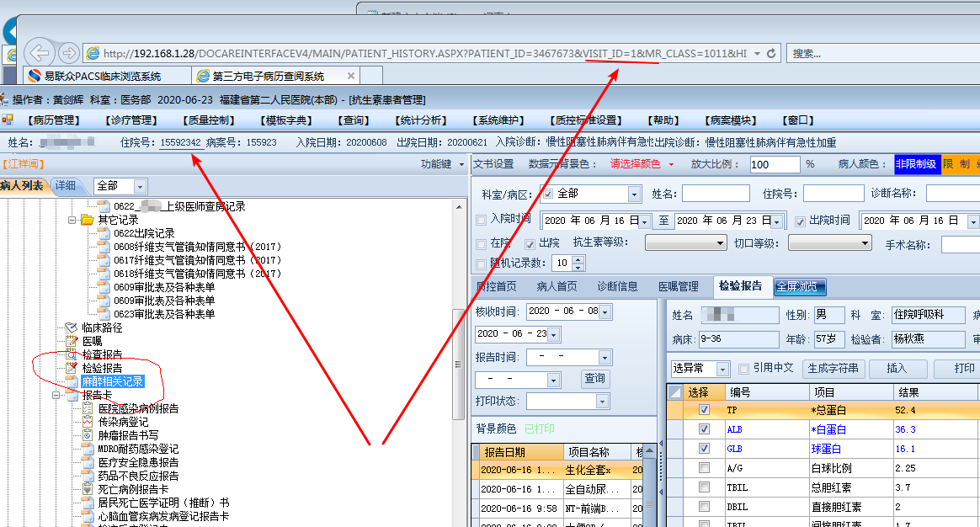Check the 在院 checkbox
Image resolution: width=980 pixels, height=527 pixels.
coord(481,244)
